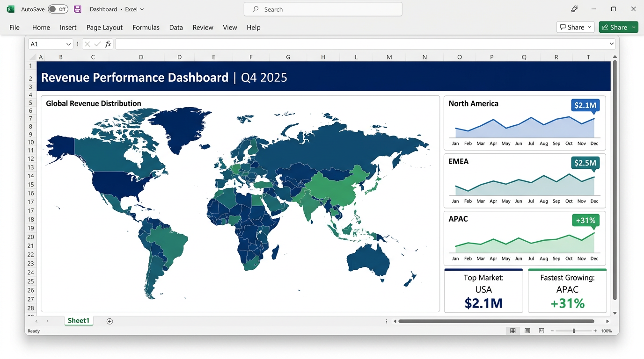
Task: Click the vertical scrollbar up arrow
Action: pos(615,57)
